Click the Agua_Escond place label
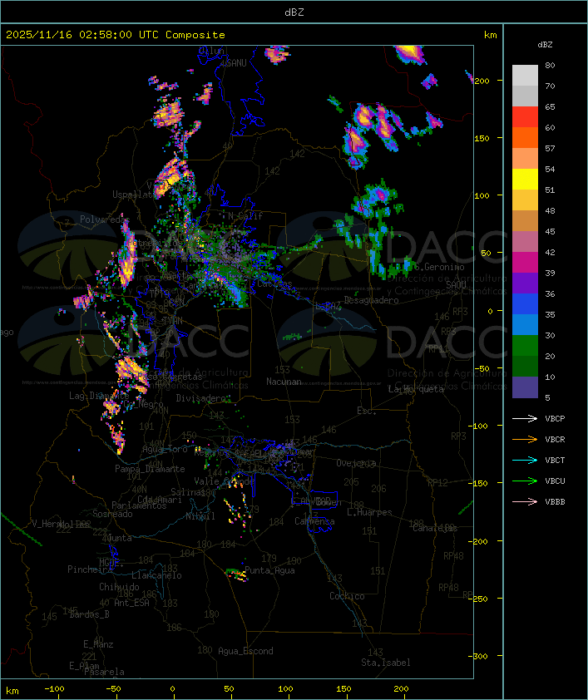This screenshot has width=588, height=700. click(x=245, y=651)
